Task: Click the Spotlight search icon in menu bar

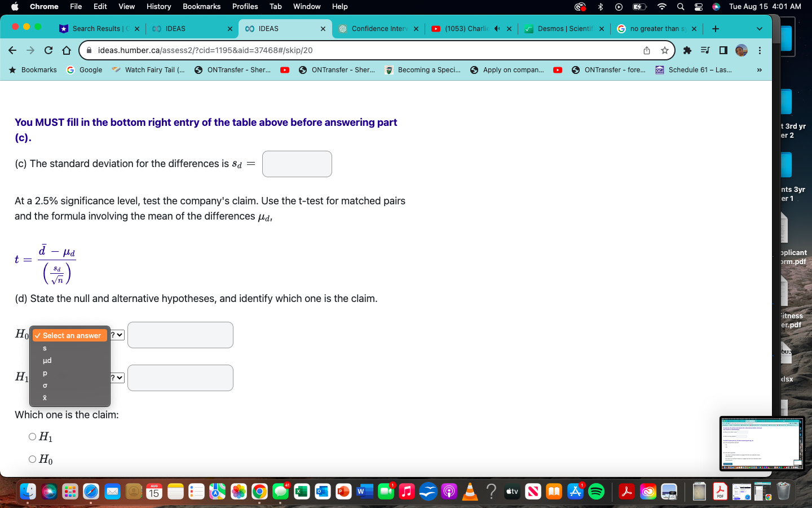Action: coord(680,7)
